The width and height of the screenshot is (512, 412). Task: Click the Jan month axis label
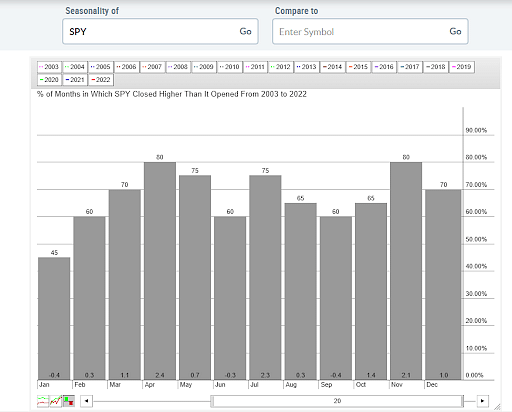coord(44,385)
